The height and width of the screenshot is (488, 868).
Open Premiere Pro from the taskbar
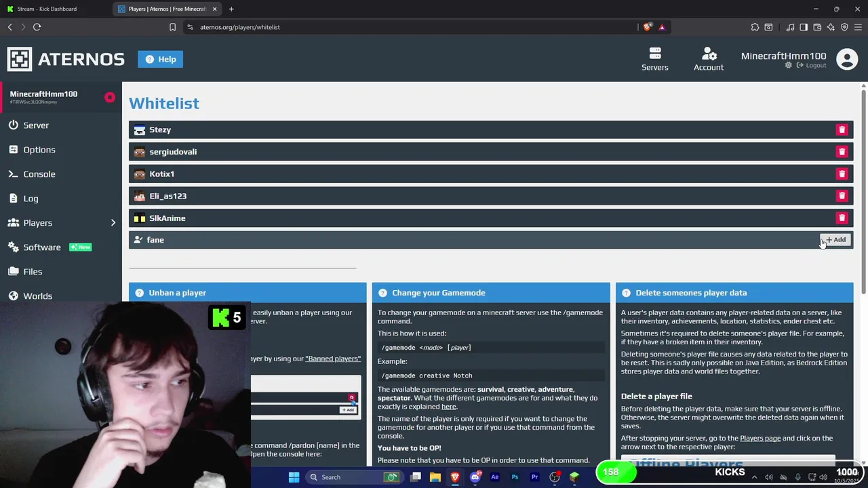tap(534, 477)
